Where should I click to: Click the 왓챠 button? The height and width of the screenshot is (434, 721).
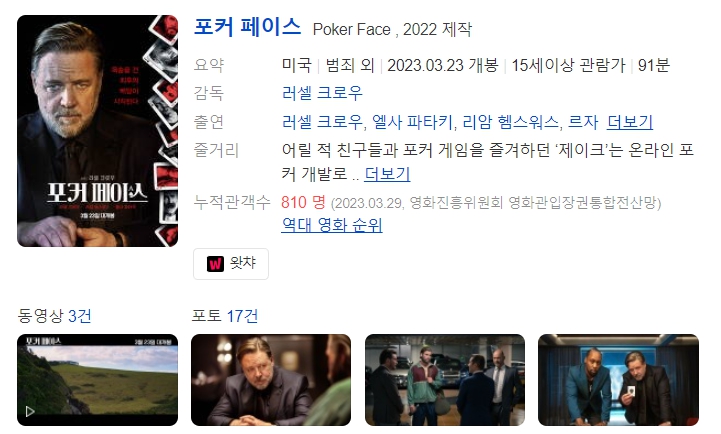tap(231, 264)
